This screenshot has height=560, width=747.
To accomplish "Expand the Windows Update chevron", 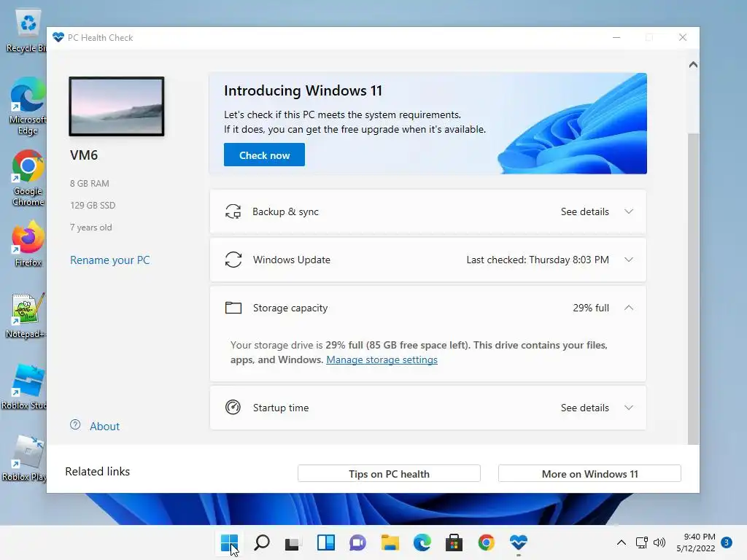I will click(629, 260).
